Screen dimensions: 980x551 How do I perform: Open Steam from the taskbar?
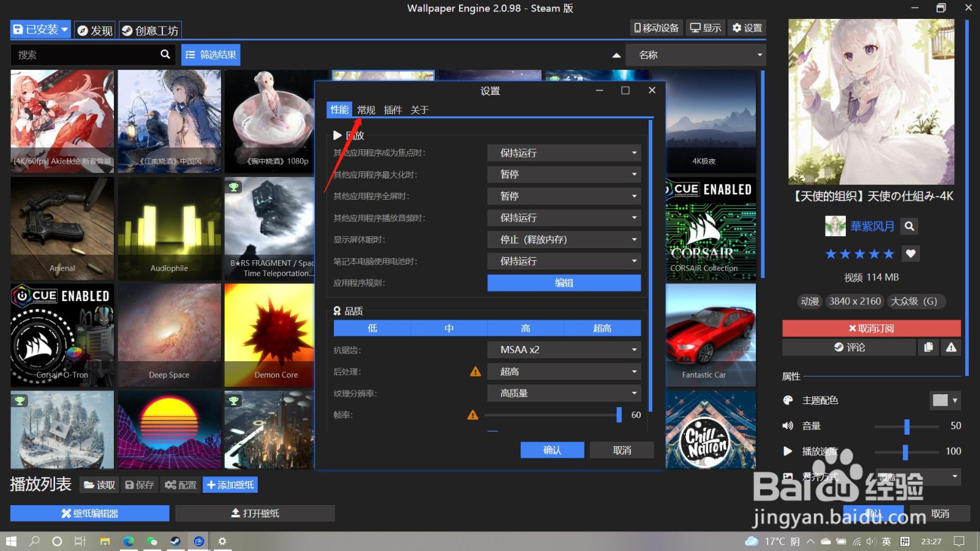point(175,541)
